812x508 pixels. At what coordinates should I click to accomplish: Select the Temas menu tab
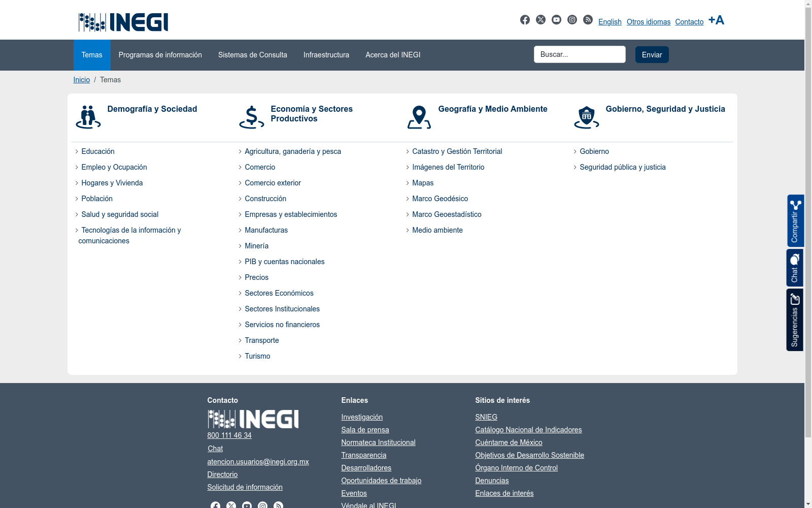92,55
